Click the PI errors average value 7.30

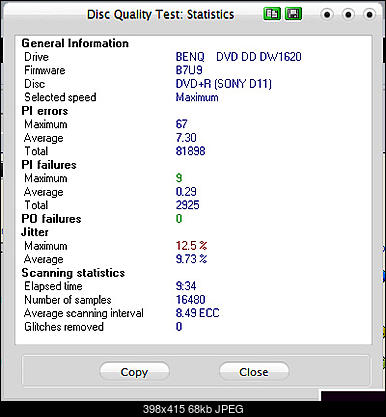point(186,138)
